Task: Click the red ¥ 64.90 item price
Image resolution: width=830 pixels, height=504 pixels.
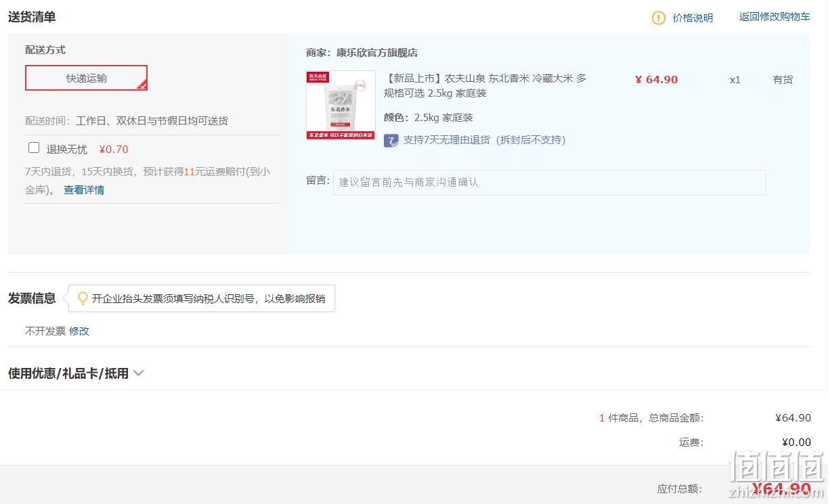Action: (656, 79)
